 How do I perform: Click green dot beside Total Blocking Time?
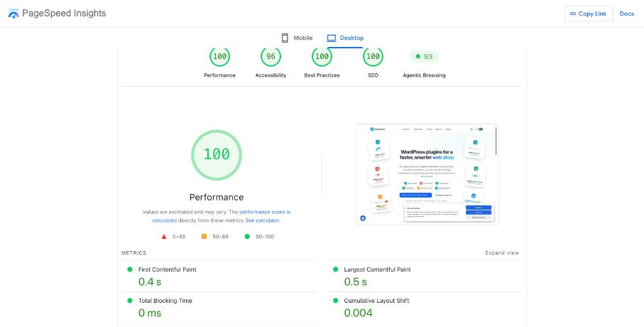tap(130, 301)
